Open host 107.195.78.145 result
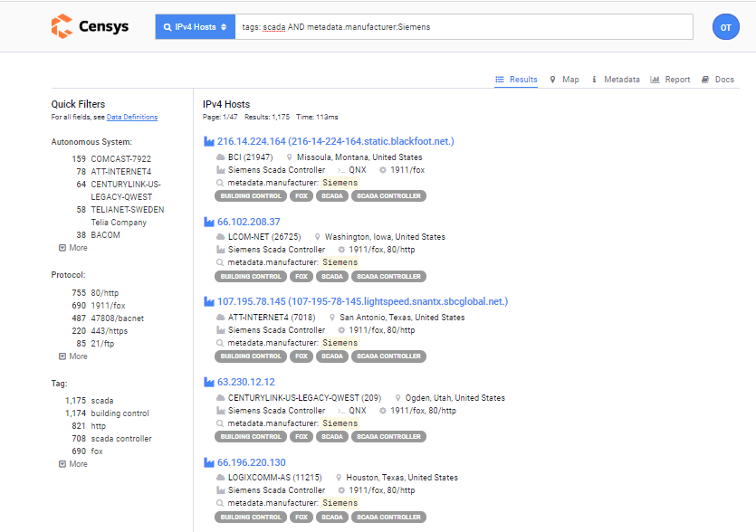The image size is (756, 532). pyautogui.click(x=362, y=301)
